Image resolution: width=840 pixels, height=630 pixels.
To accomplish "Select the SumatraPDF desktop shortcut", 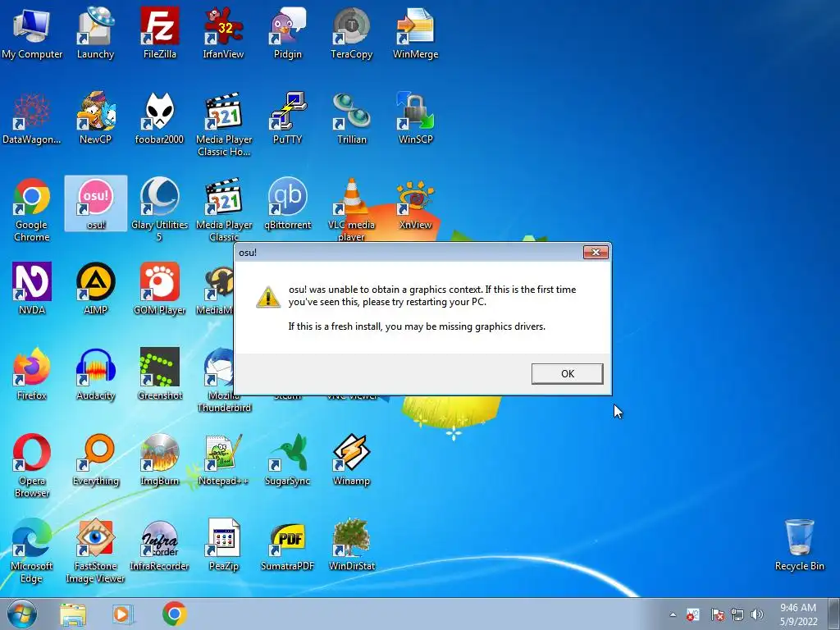I will [x=288, y=545].
